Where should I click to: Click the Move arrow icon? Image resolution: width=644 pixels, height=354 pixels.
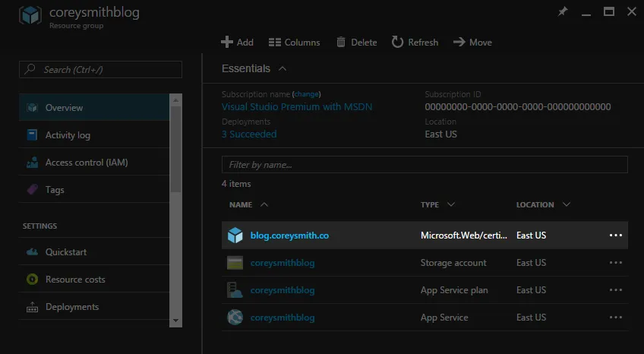click(459, 42)
